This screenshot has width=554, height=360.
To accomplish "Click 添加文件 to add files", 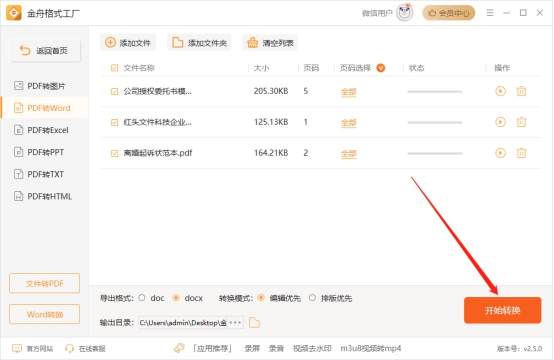I will click(128, 43).
